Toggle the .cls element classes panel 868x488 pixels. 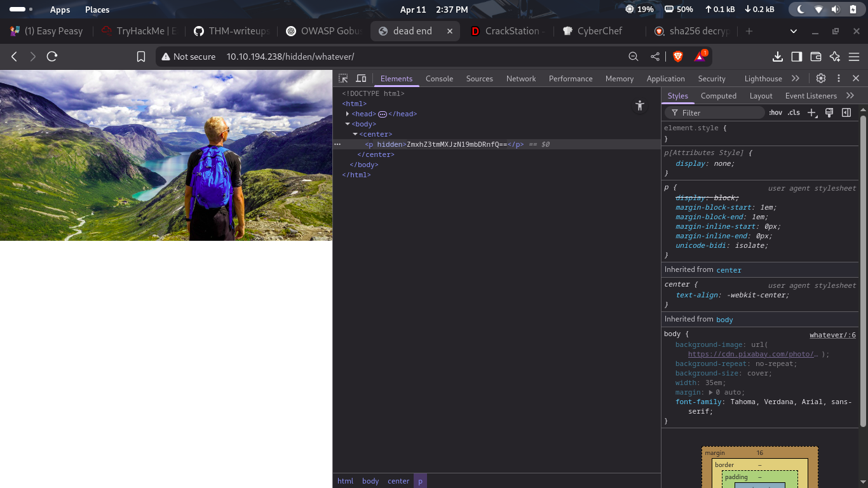pyautogui.click(x=794, y=112)
